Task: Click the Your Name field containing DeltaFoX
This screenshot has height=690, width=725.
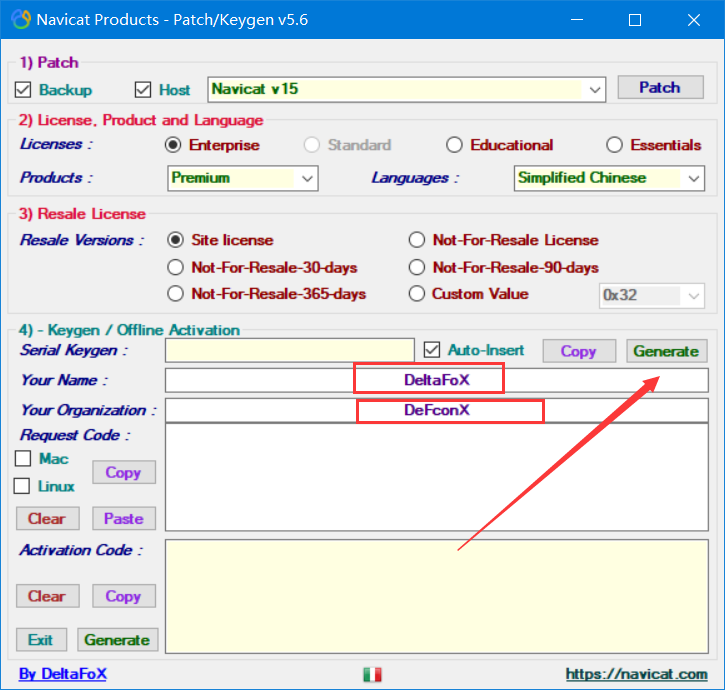Action: [x=436, y=380]
